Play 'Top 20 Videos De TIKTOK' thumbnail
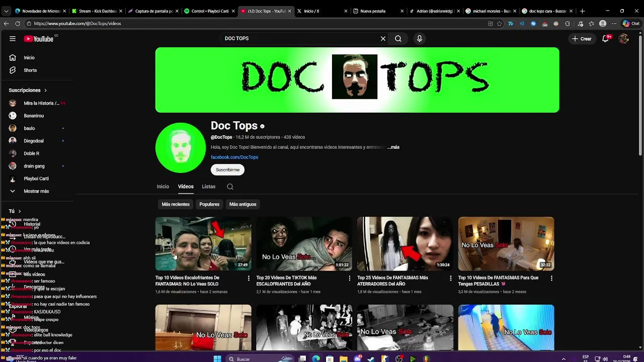This screenshot has width=644, height=362. 304,244
